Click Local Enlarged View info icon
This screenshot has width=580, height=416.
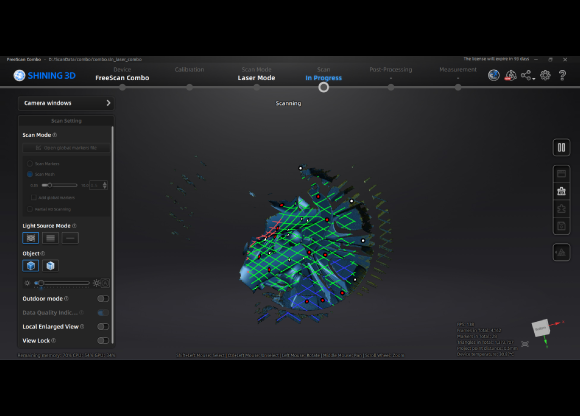(82, 327)
